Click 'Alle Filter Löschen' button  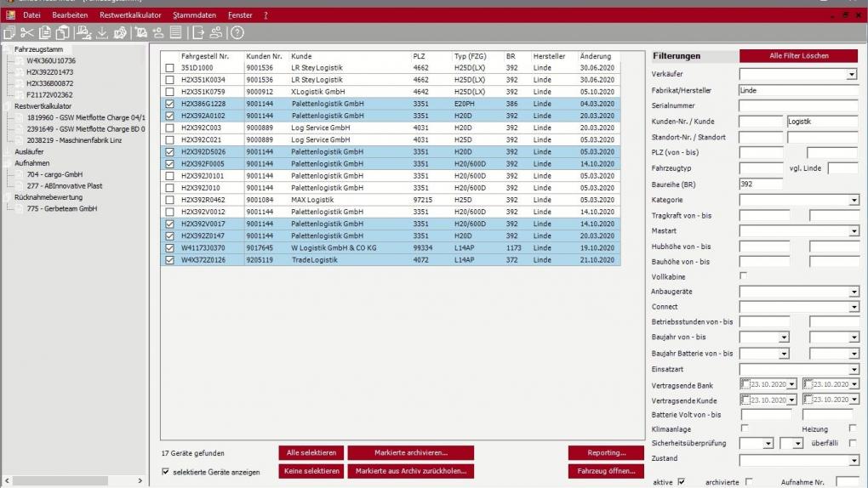[798, 56]
